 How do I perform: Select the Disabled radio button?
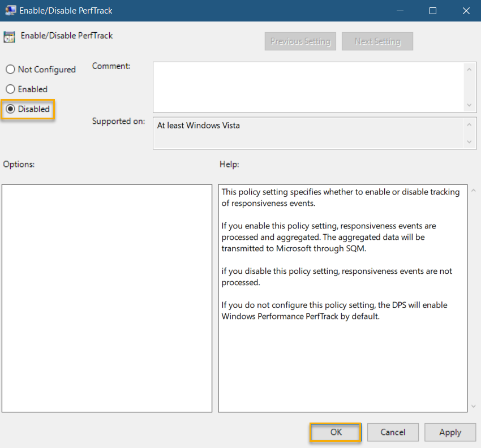coord(10,109)
